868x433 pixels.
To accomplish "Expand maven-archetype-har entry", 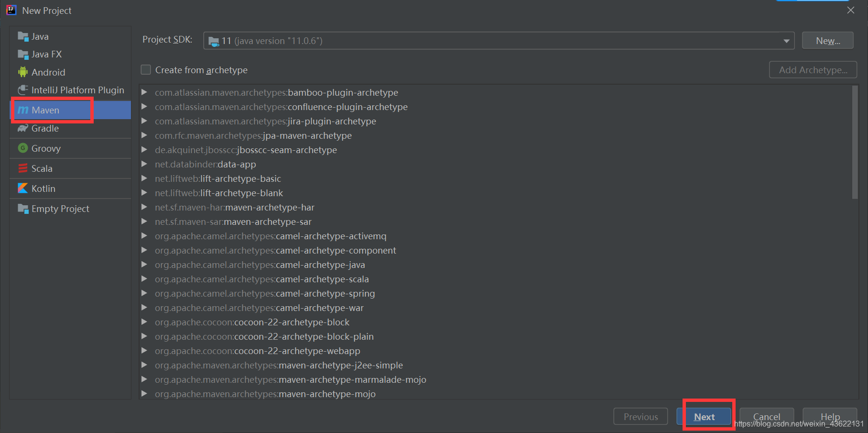I will pos(144,207).
